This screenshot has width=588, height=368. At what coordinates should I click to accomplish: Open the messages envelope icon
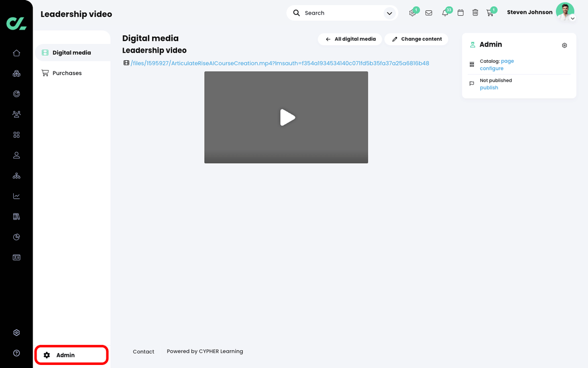[429, 13]
